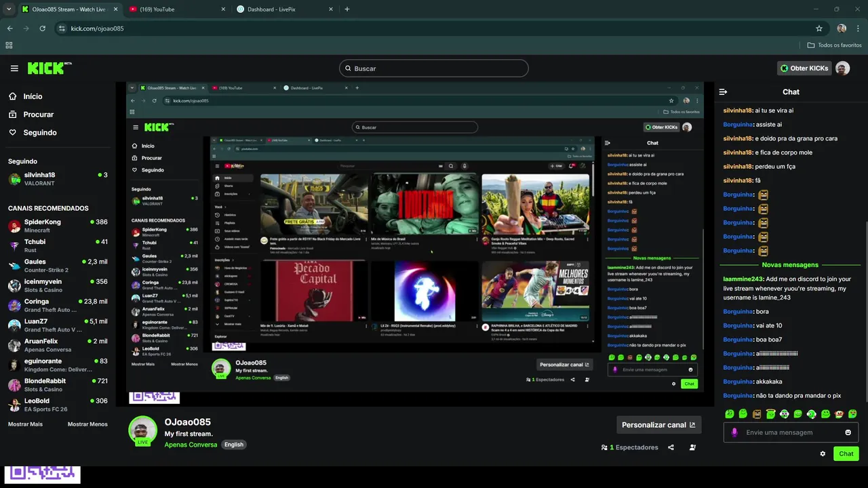The width and height of the screenshot is (868, 488).
Task: Open SpiderKong recommended channel
Action: [58, 226]
